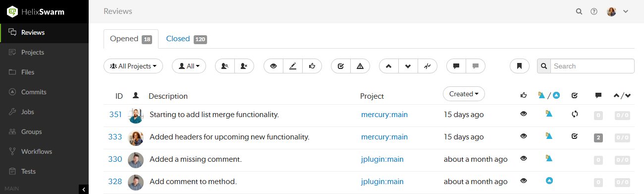Filter by tests failed warning icon

(x=360, y=66)
